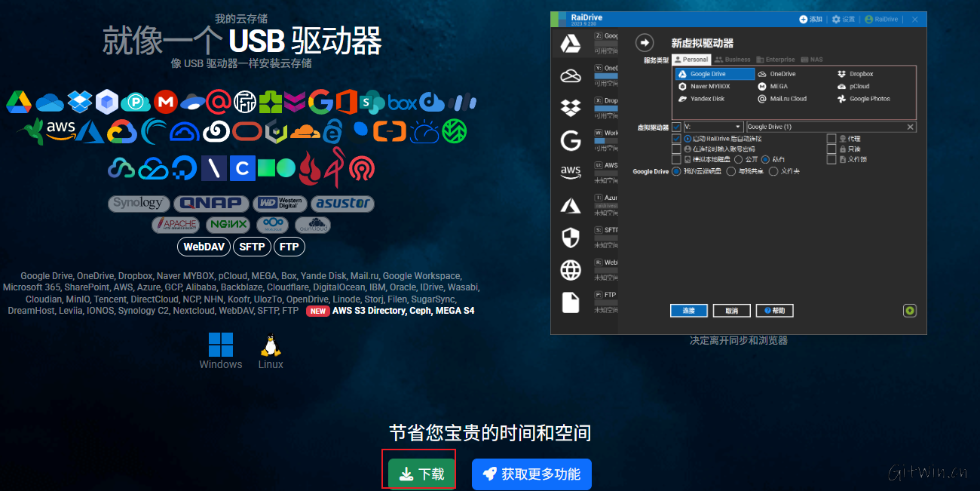
Task: Click Dropbox icon in RaiDrive sidebar
Action: tap(570, 108)
